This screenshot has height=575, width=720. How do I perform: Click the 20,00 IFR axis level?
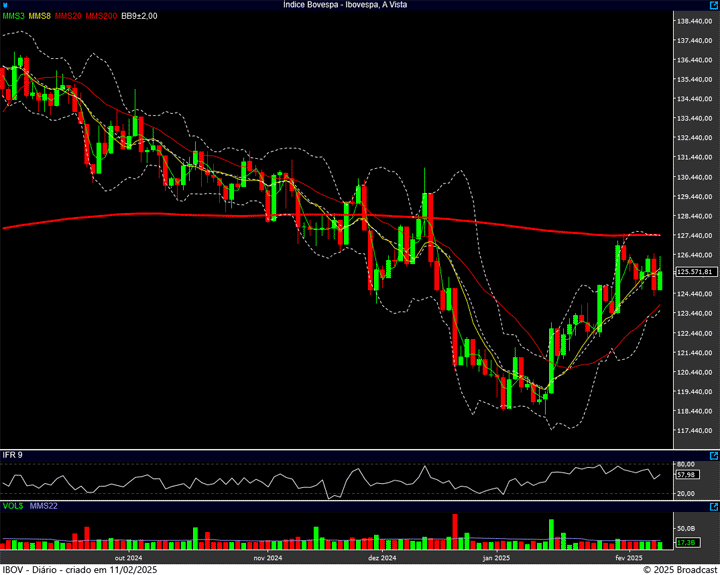point(686,494)
